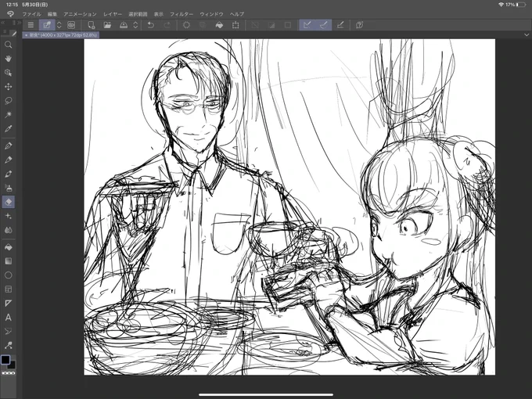Select the Ruler tool
The width and height of the screenshot is (532, 399).
(8, 304)
